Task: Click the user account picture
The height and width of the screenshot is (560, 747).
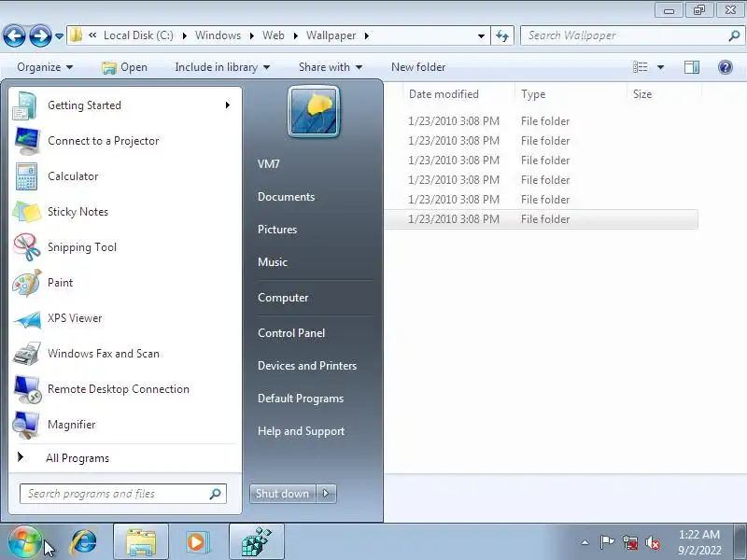Action: coord(314,111)
